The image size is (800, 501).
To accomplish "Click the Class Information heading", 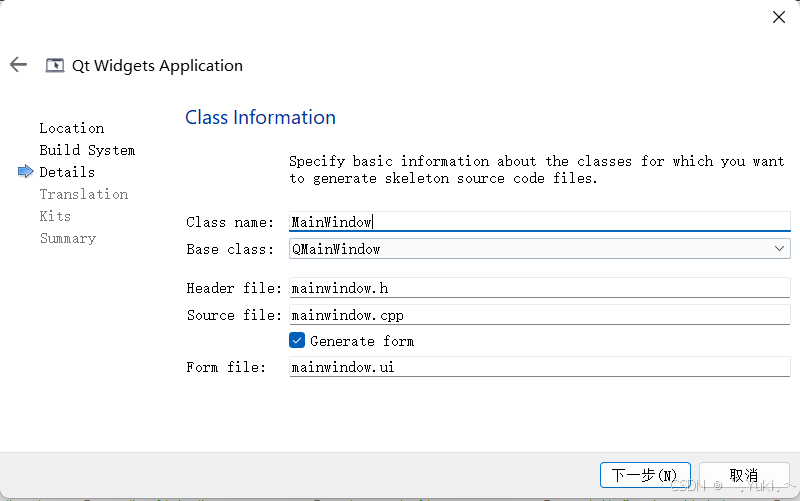I will coord(260,117).
